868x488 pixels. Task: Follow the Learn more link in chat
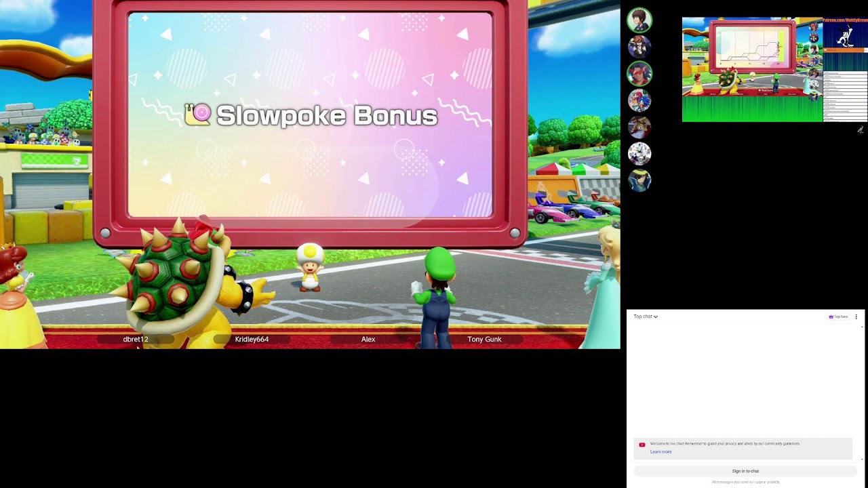coord(660,452)
